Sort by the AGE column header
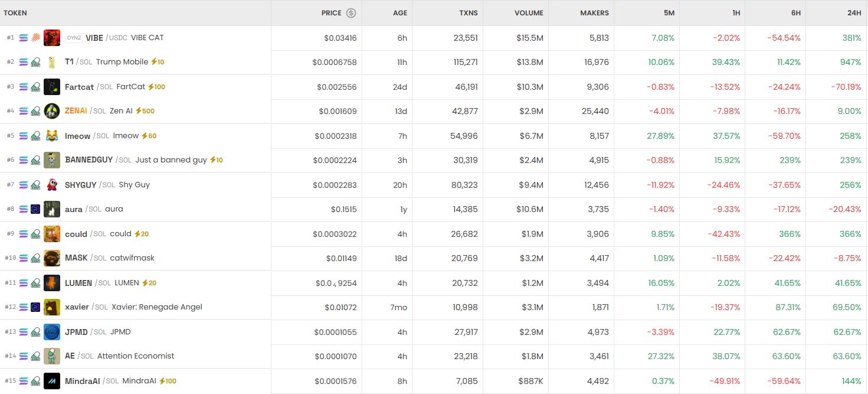The image size is (868, 394). 400,13
